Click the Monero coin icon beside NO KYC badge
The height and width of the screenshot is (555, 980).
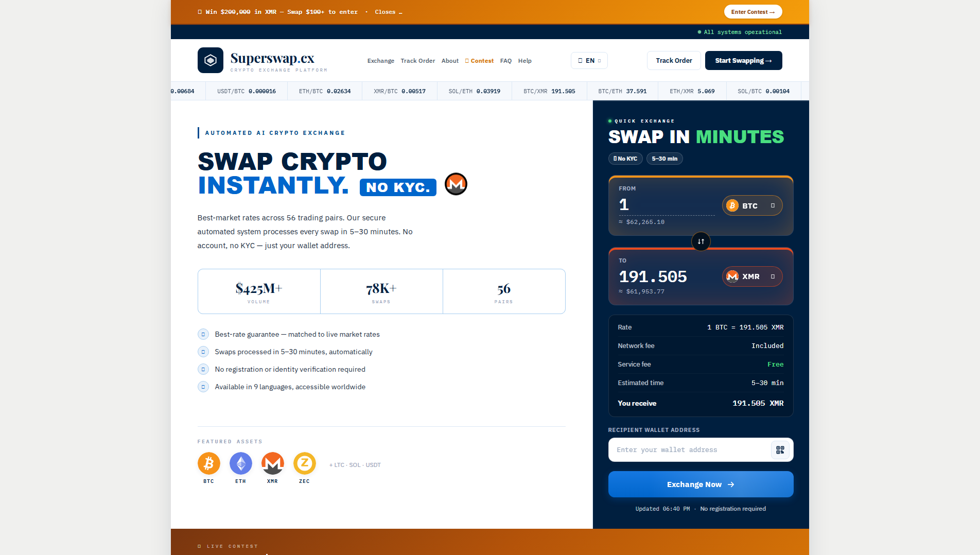(x=456, y=184)
